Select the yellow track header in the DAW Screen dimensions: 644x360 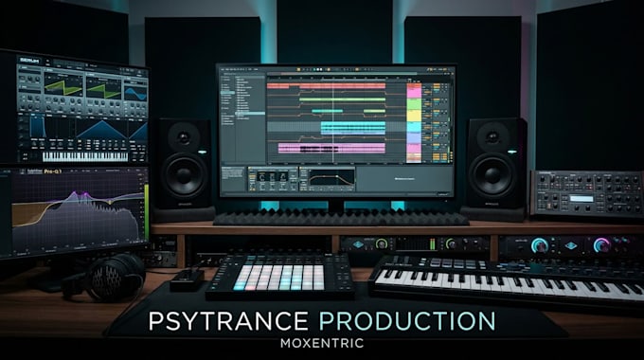[x=414, y=115]
